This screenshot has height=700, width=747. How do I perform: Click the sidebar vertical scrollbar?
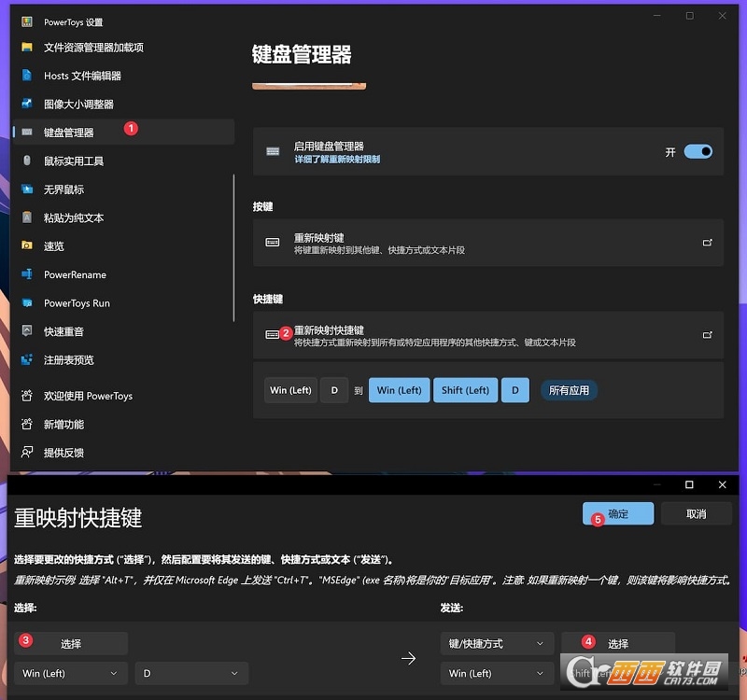[x=233, y=247]
